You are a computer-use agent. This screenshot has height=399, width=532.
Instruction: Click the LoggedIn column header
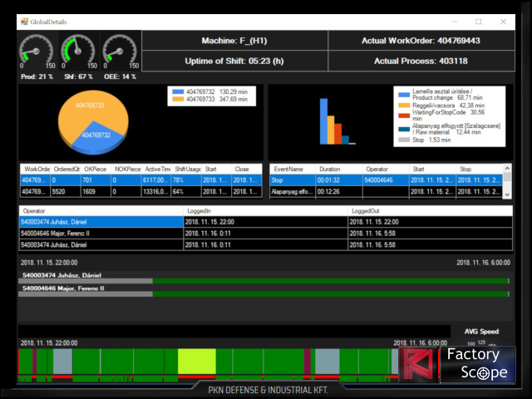click(x=266, y=211)
